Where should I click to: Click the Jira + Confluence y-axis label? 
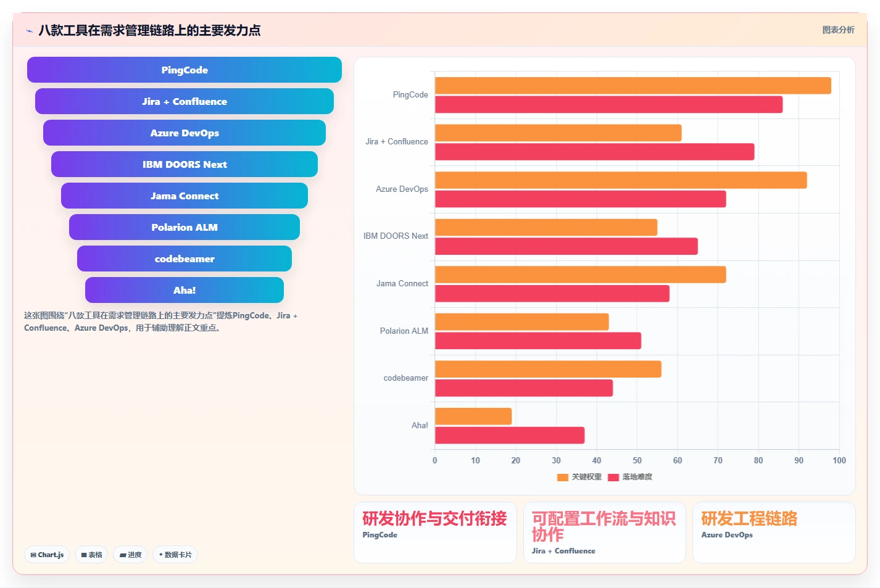pos(397,142)
